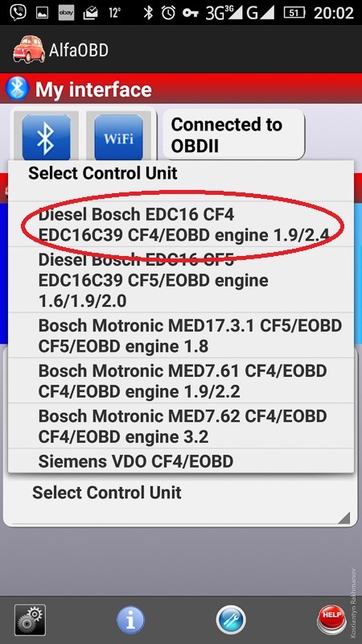The image size is (362, 644).
Task: Select Bosch Motronic MED7.62 engine 3.2
Action: [x=181, y=426]
